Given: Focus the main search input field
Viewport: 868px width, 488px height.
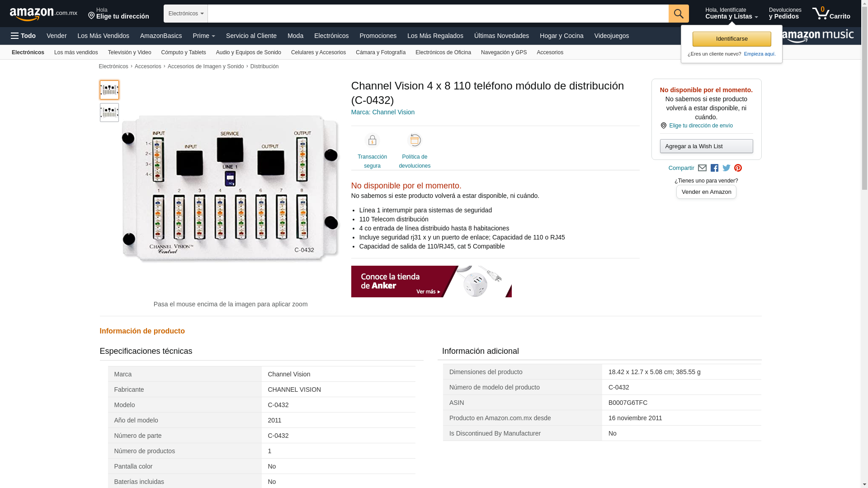Looking at the screenshot, I should pyautogui.click(x=438, y=14).
